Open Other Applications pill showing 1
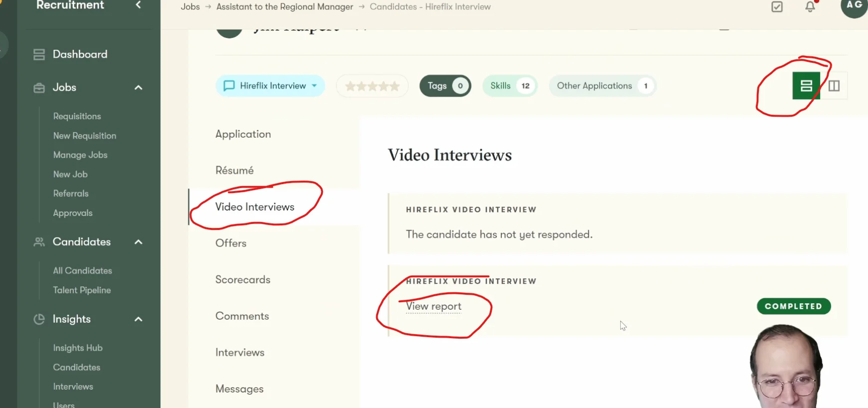Image resolution: width=868 pixels, height=408 pixels. point(602,86)
